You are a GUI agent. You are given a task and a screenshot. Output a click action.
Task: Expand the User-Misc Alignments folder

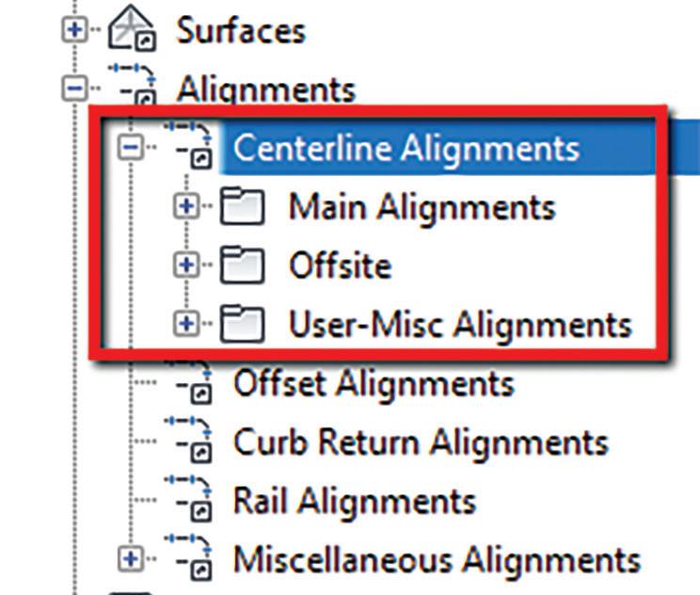186,324
